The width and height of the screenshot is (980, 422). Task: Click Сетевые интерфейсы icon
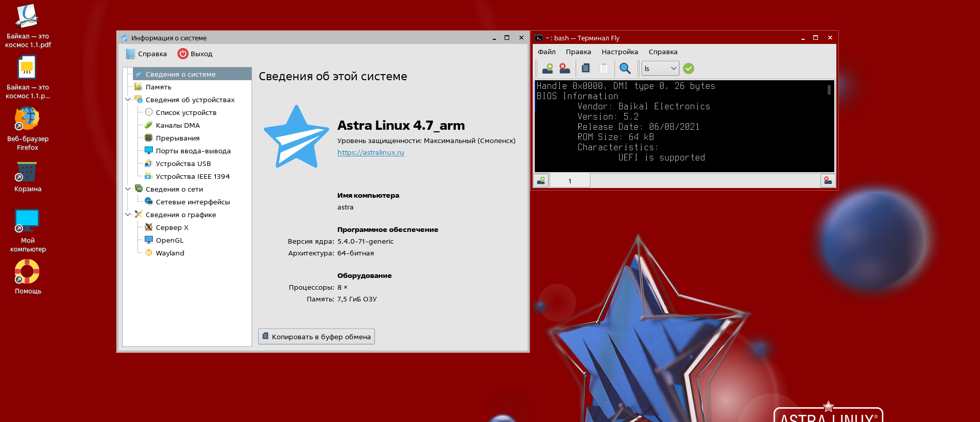149,201
